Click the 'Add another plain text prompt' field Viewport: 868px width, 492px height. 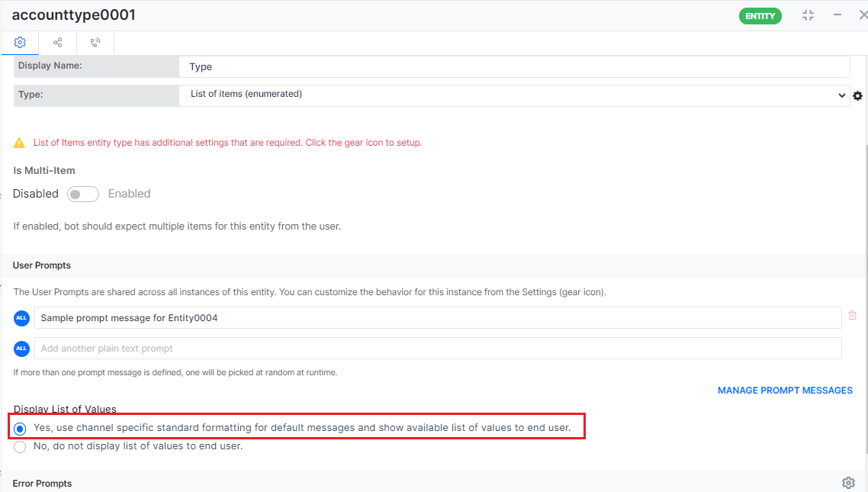[438, 349]
